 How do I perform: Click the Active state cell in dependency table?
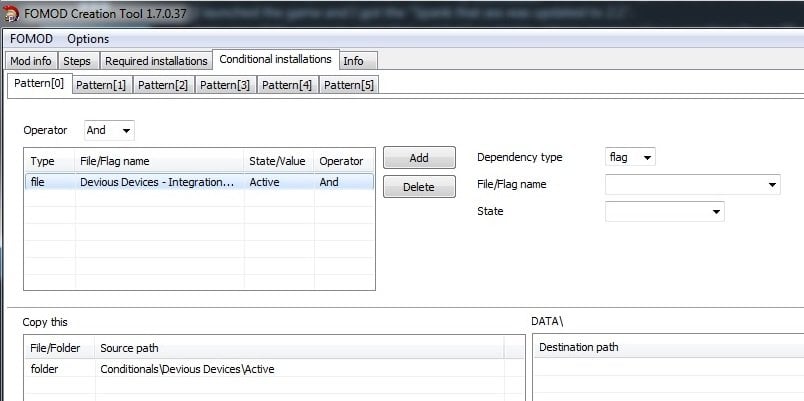pyautogui.click(x=278, y=182)
